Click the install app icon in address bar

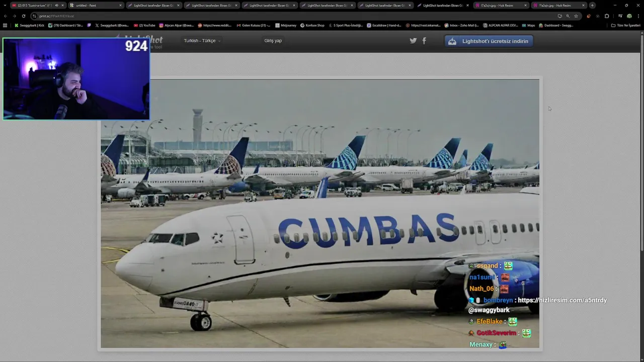pos(559,16)
